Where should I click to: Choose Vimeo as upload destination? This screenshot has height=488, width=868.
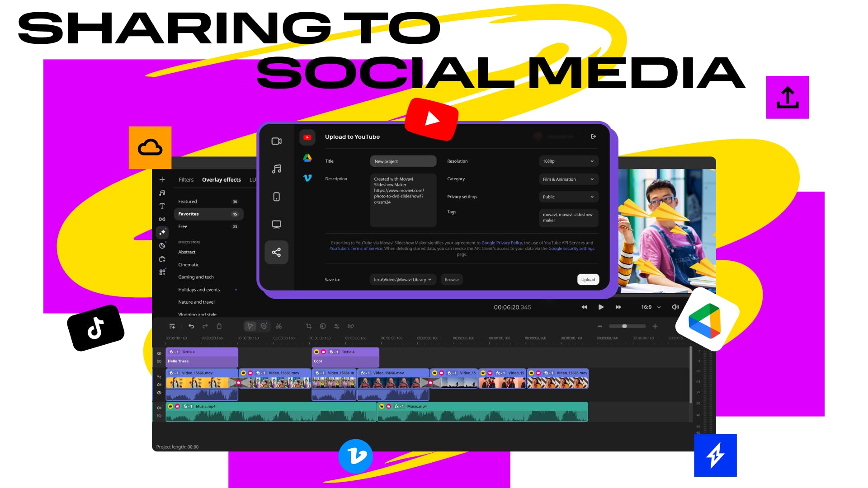coord(307,178)
